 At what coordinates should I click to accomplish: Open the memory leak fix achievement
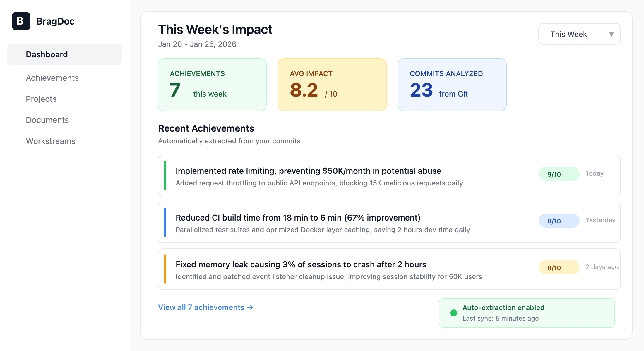pyautogui.click(x=389, y=269)
